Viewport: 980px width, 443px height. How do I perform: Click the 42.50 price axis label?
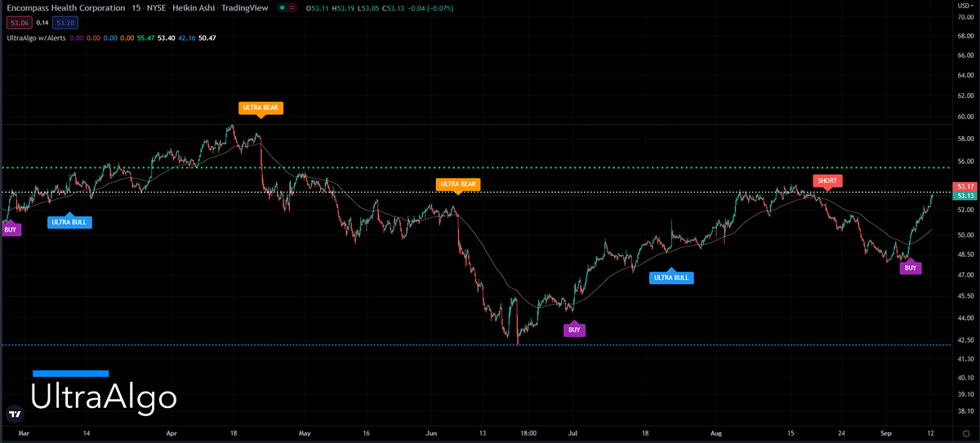pyautogui.click(x=965, y=339)
